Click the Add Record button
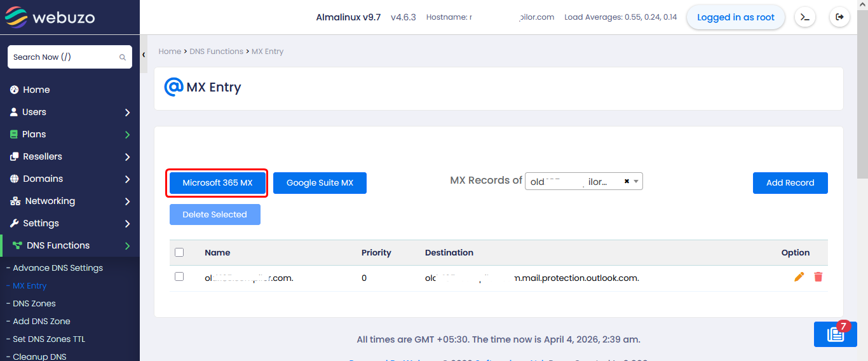The height and width of the screenshot is (361, 868). click(x=790, y=183)
